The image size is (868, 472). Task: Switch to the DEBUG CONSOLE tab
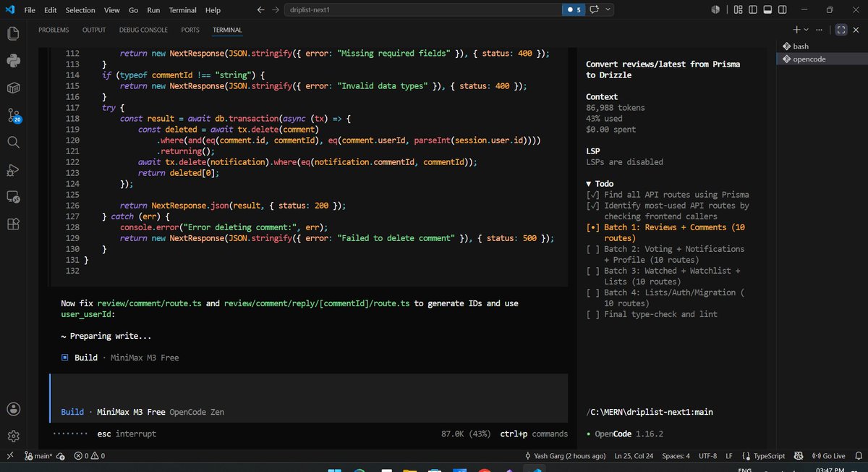coord(143,30)
